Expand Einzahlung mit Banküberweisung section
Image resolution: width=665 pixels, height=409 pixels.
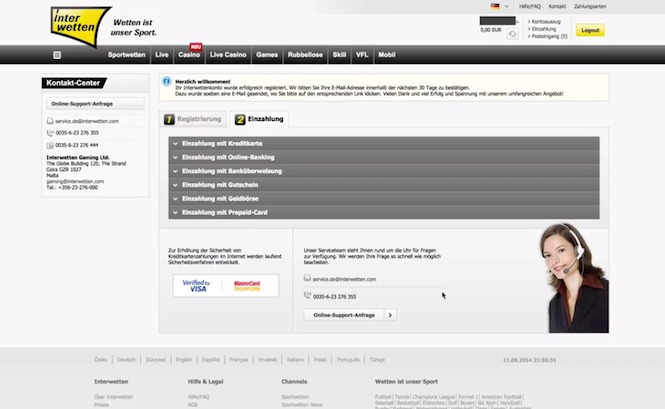384,171
